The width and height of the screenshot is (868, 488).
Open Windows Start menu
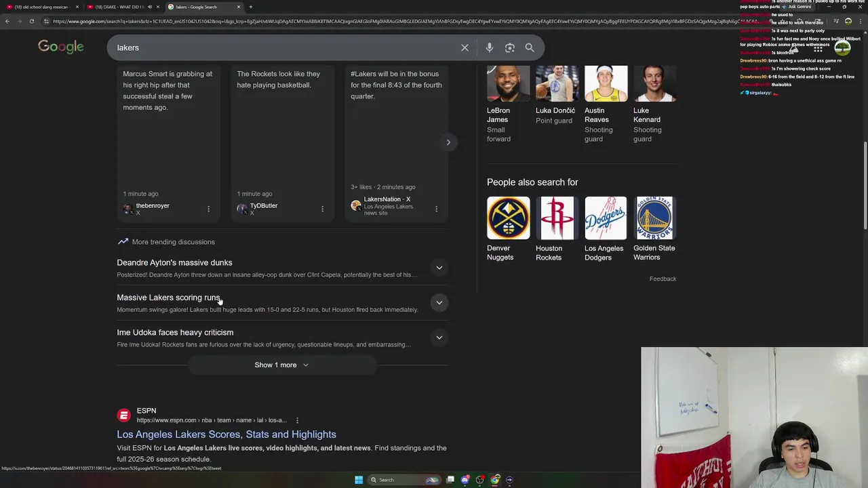pyautogui.click(x=359, y=480)
